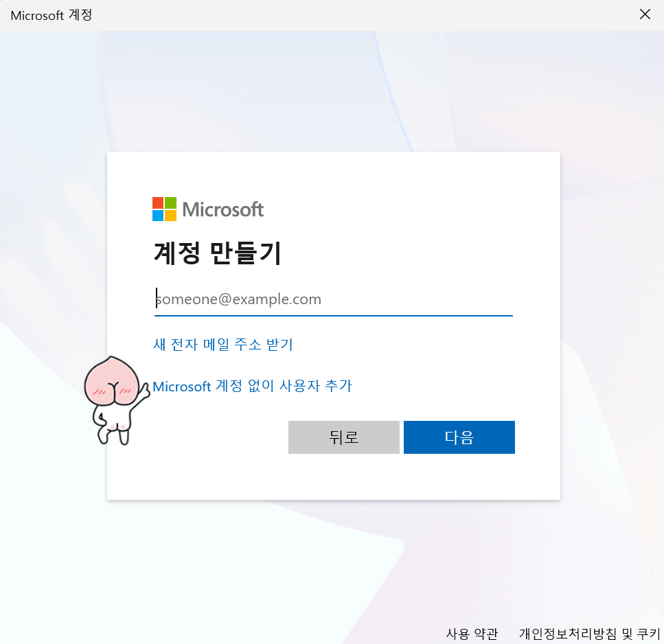Click the someone@example.com email input field

click(333, 299)
